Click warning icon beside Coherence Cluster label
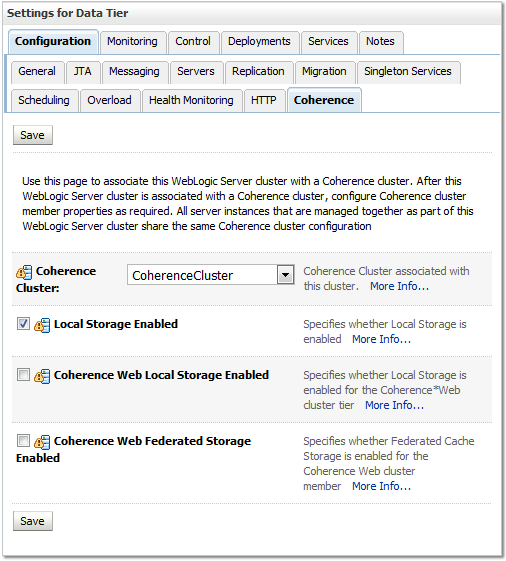506x561 pixels. click(24, 273)
